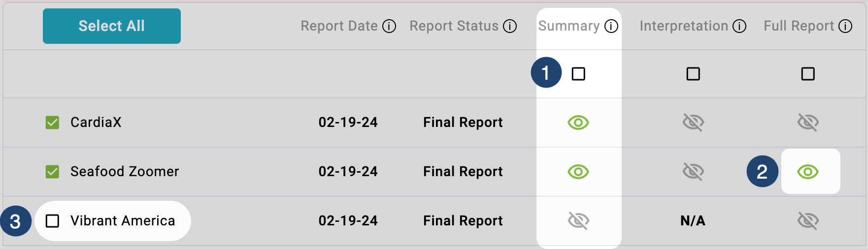
Task: Open Report Status info icon
Action: pos(510,26)
